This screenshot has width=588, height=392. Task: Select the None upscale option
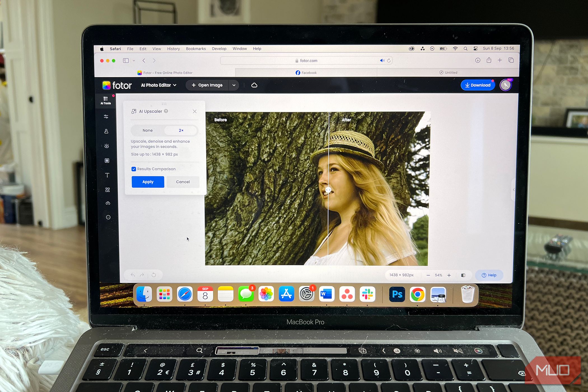148,130
